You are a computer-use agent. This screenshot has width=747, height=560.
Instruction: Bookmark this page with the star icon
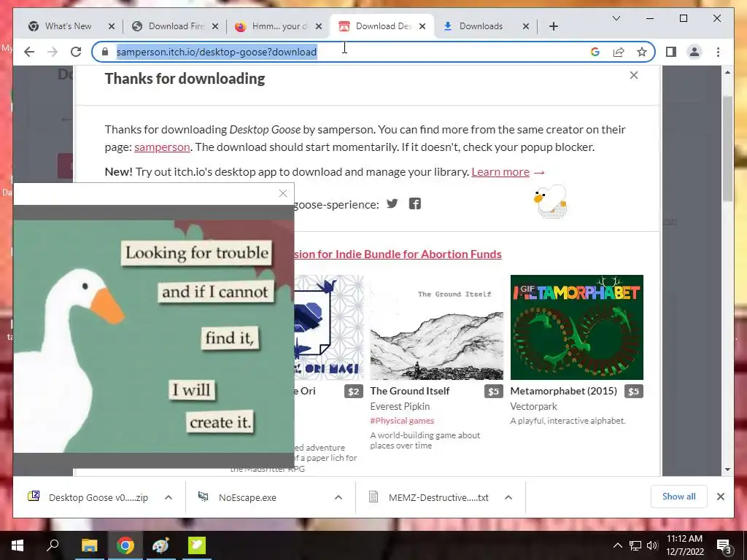642,52
